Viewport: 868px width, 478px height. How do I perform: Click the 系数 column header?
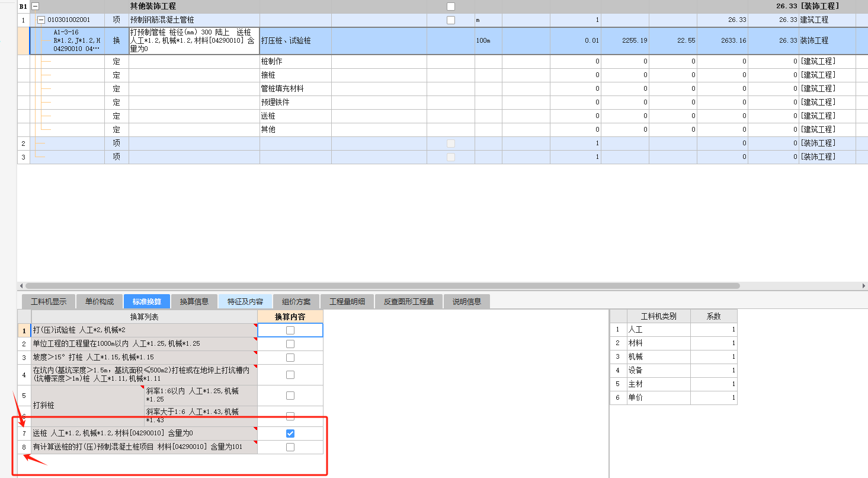[x=714, y=316]
